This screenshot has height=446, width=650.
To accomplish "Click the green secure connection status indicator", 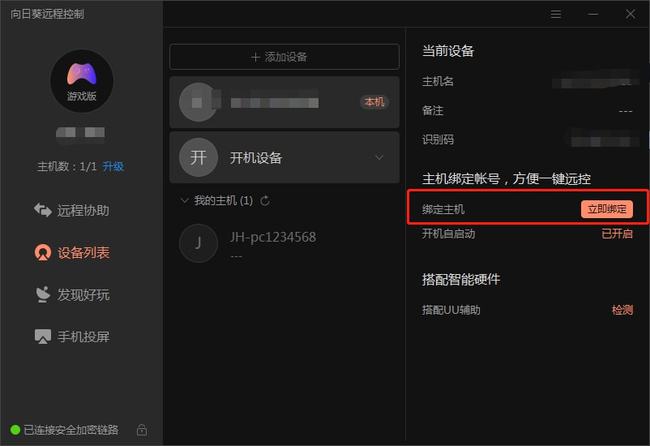I will point(15,430).
